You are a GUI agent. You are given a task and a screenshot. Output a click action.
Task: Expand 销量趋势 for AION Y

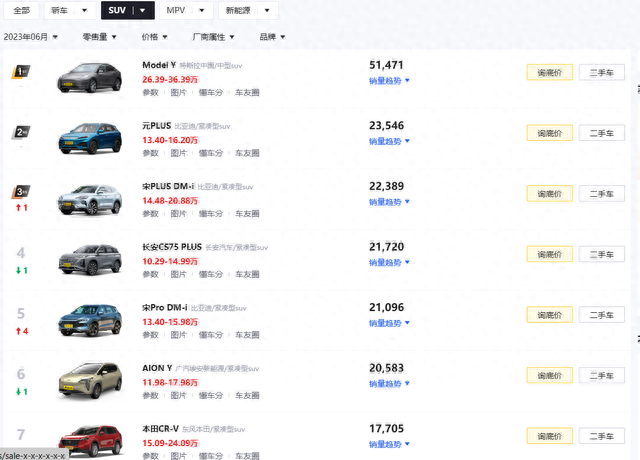(389, 383)
